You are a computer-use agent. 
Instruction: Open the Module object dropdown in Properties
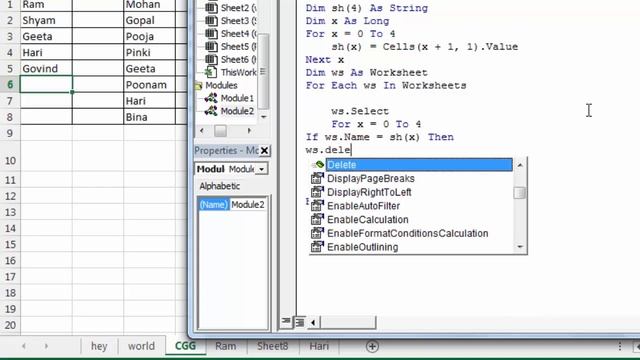(x=261, y=169)
